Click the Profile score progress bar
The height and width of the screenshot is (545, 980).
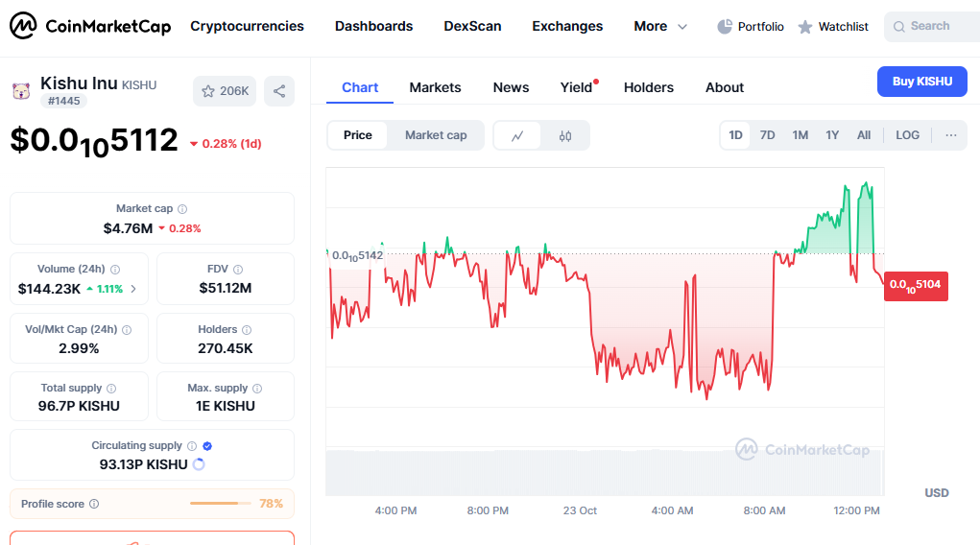(x=220, y=504)
